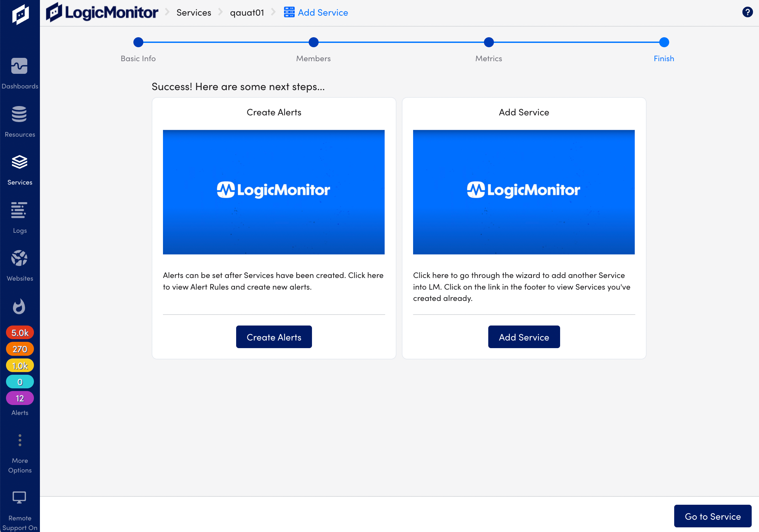The image size is (759, 532).
Task: Click 'Success! Here are some next steps...' heading
Action: [238, 86]
